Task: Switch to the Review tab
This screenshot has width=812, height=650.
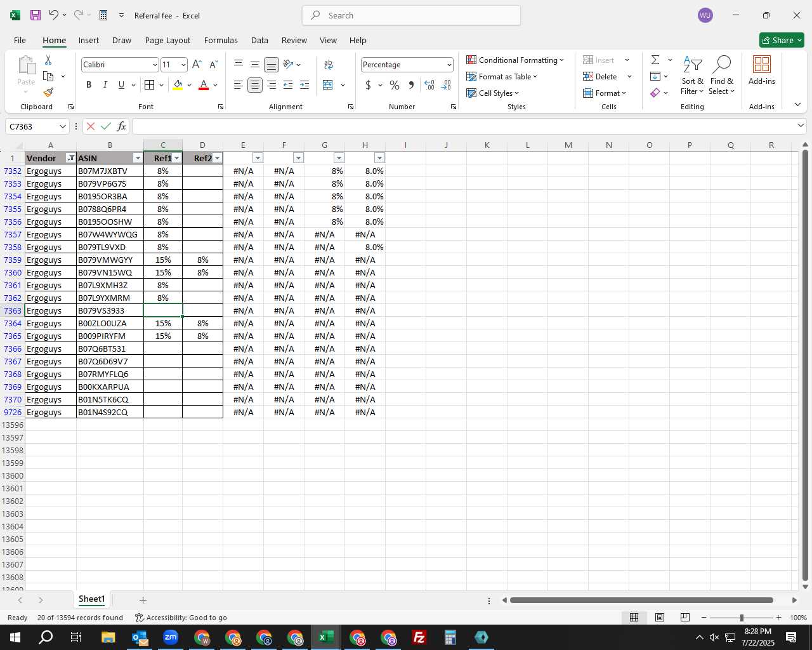Action: point(294,40)
